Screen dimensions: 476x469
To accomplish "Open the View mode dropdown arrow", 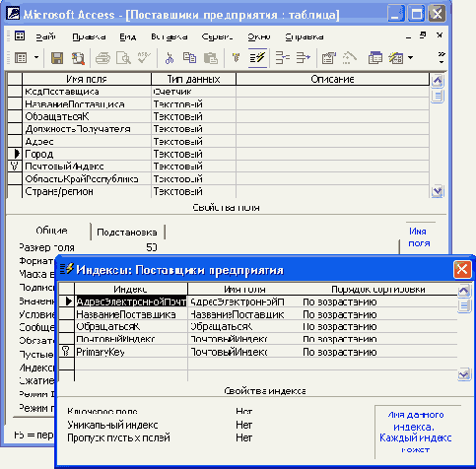I will point(36,58).
